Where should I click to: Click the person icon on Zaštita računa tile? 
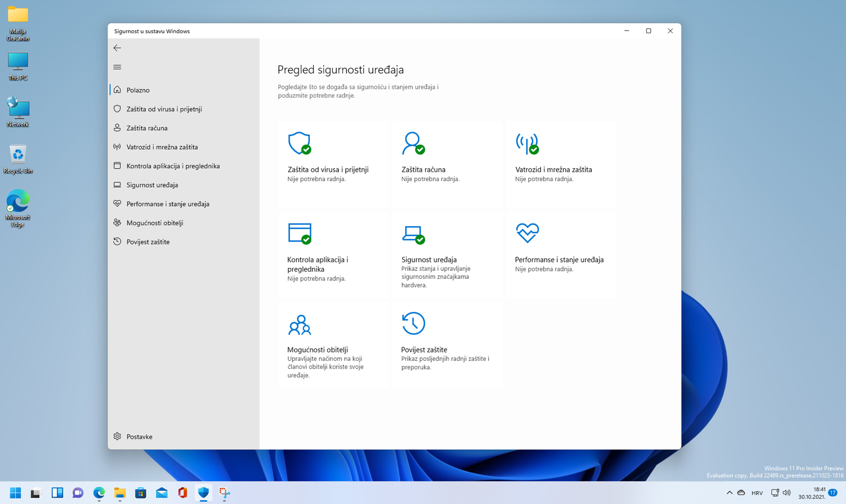(413, 143)
